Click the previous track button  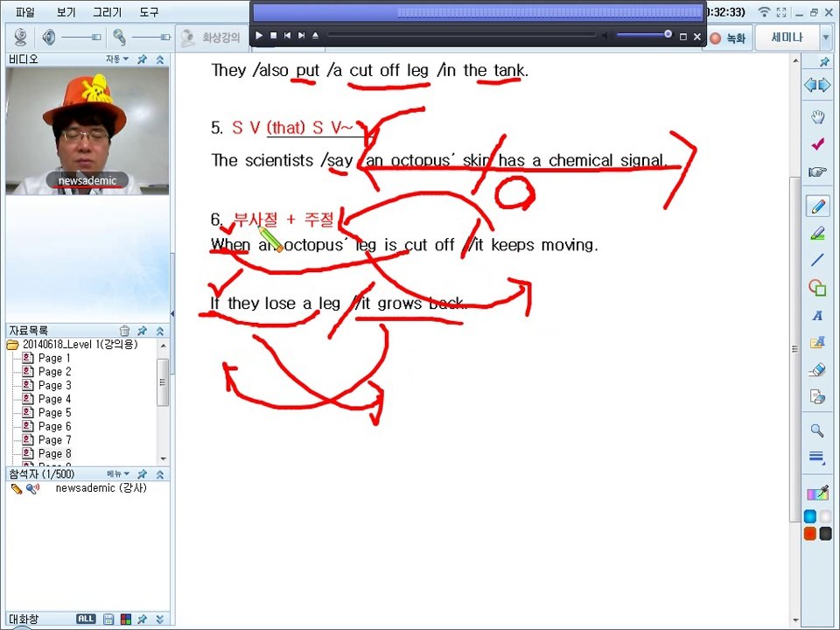pyautogui.click(x=287, y=35)
